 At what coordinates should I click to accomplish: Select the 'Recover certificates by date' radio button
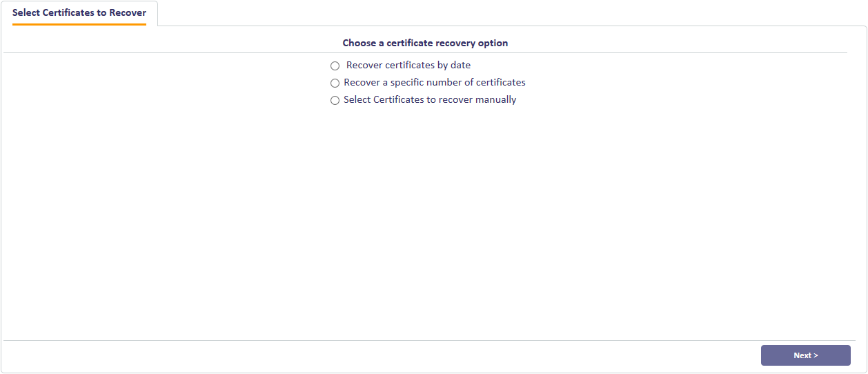(335, 66)
